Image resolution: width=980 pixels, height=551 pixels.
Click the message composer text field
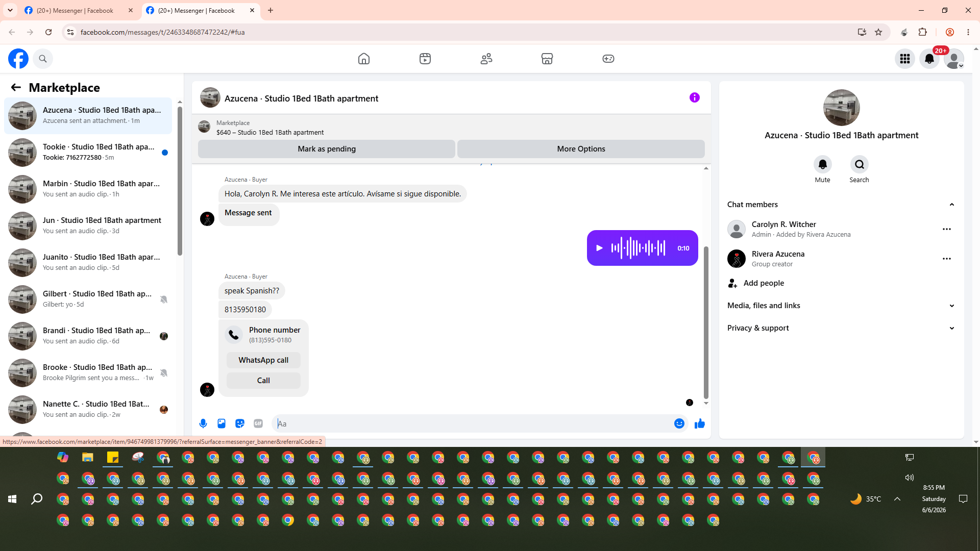click(473, 423)
